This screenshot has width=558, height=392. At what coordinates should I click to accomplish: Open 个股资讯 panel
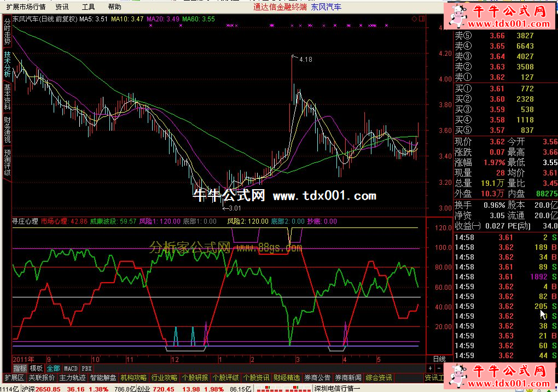(256, 377)
